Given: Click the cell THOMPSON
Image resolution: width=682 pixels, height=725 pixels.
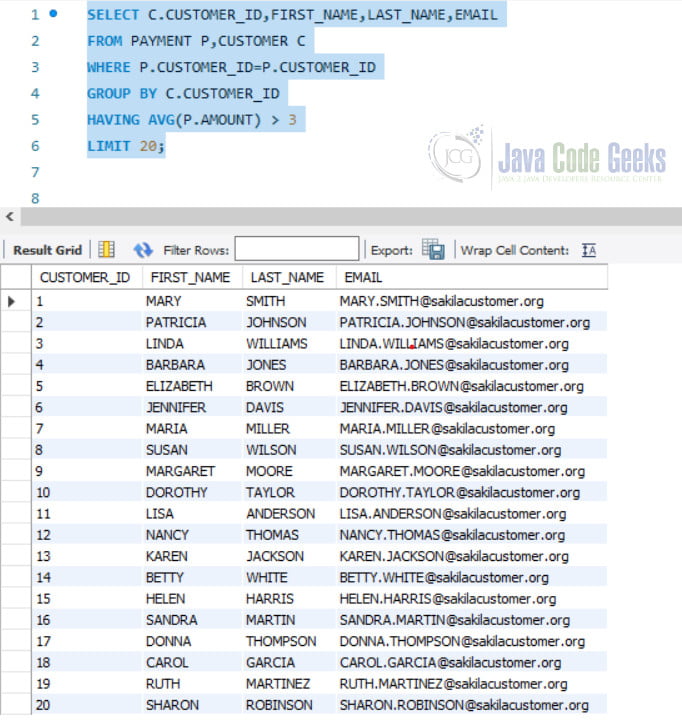Looking at the screenshot, I should click(281, 642).
